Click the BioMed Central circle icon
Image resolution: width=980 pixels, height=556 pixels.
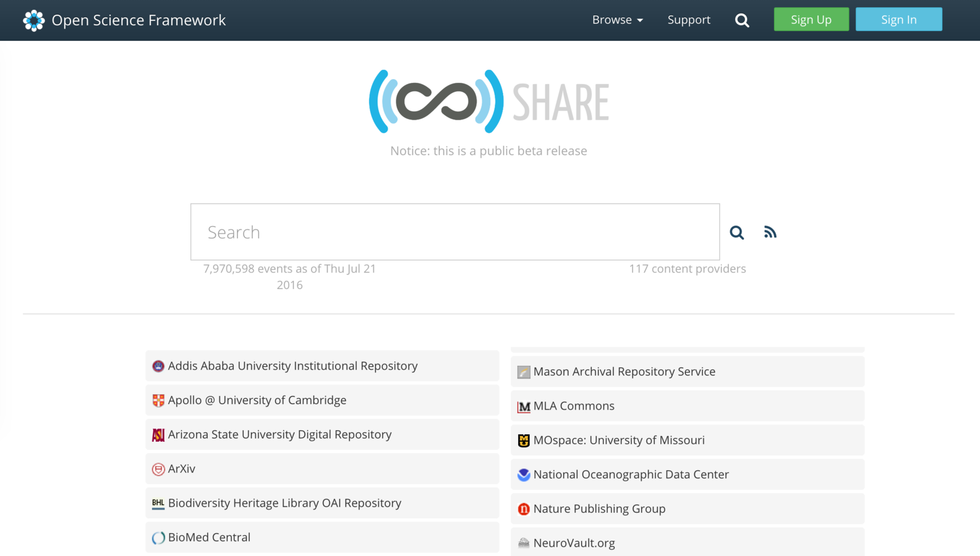point(158,537)
